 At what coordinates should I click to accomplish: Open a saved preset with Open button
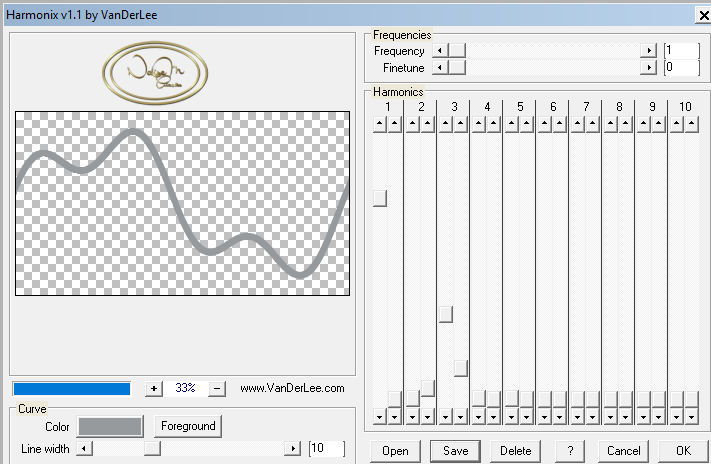click(x=395, y=451)
